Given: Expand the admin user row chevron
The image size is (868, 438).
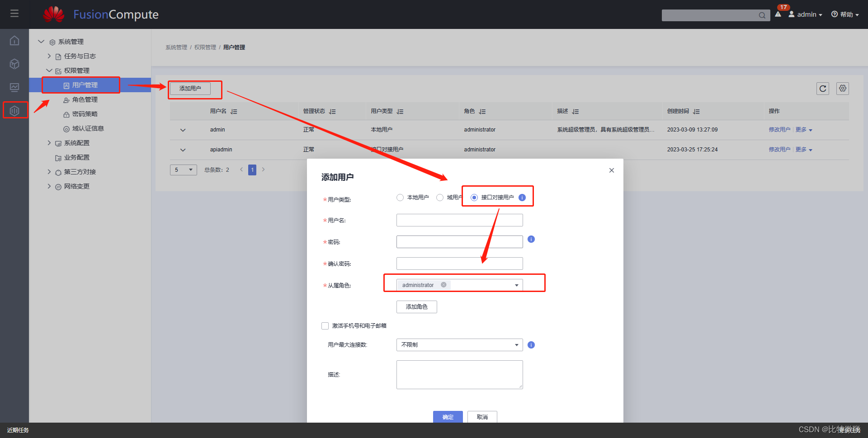Looking at the screenshot, I should tap(183, 130).
